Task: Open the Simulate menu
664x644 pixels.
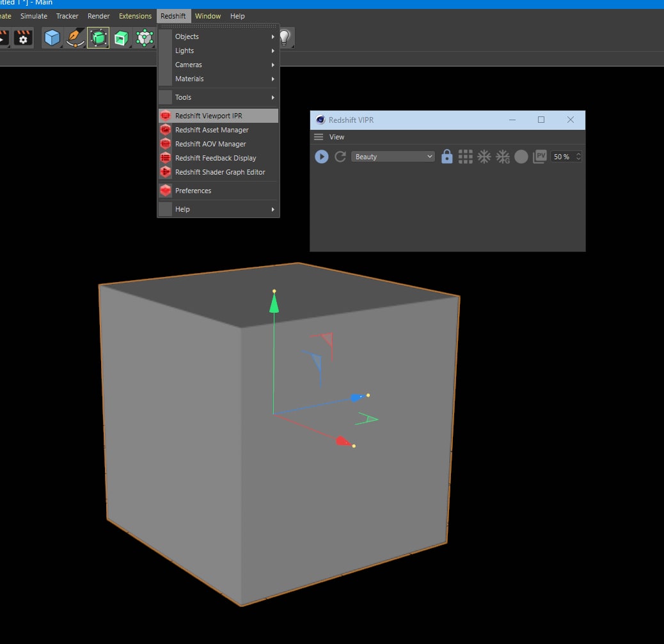Action: (x=34, y=16)
